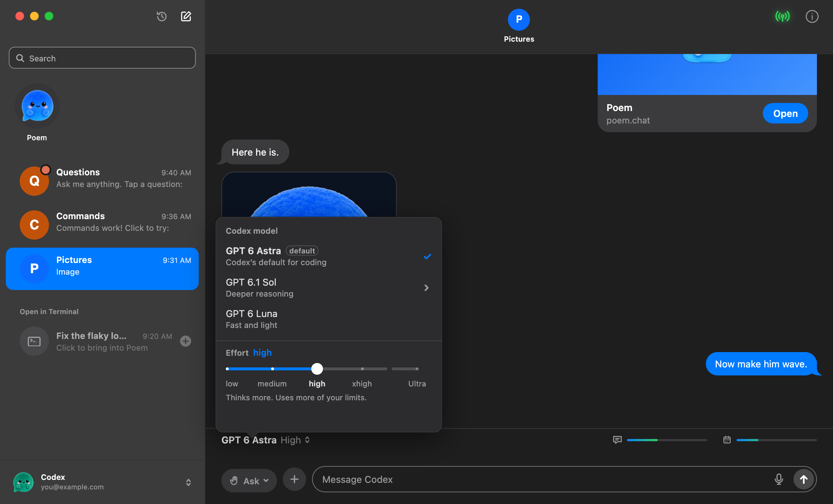Click the weekly calendar usage icon
Image resolution: width=833 pixels, height=504 pixels.
(727, 440)
